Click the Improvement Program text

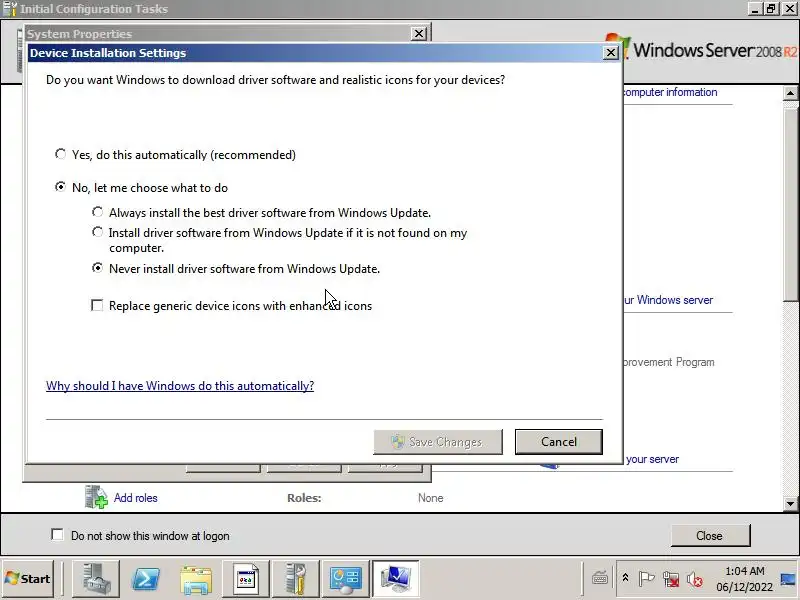coord(669,362)
